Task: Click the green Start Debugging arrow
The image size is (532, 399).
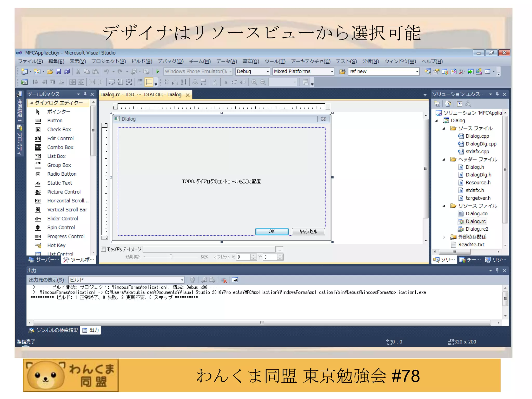Action: (157, 71)
